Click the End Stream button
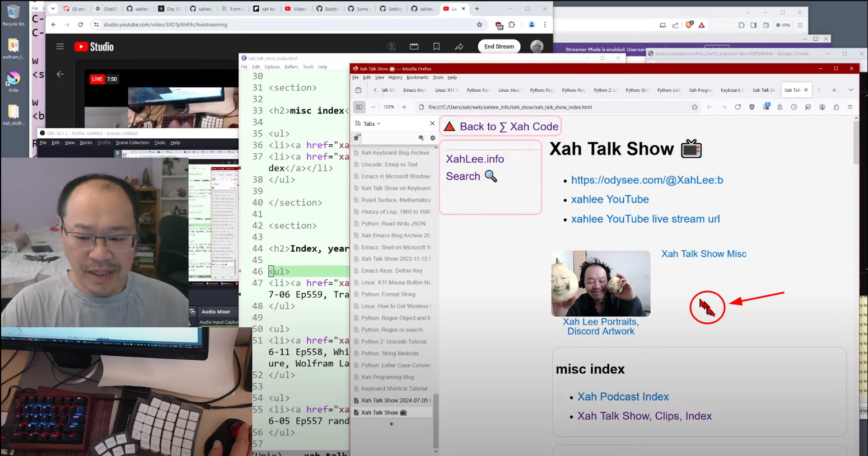This screenshot has height=456, width=868. [x=499, y=46]
